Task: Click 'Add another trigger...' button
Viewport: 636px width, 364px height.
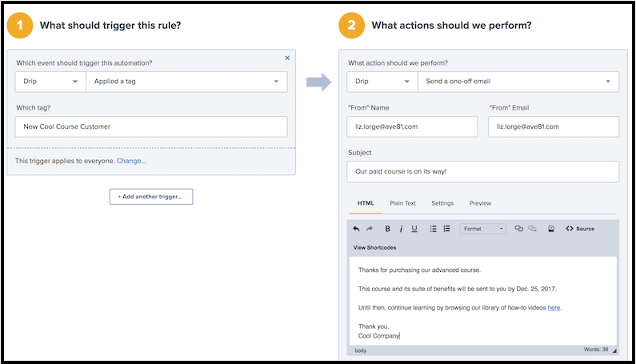Action: click(151, 196)
